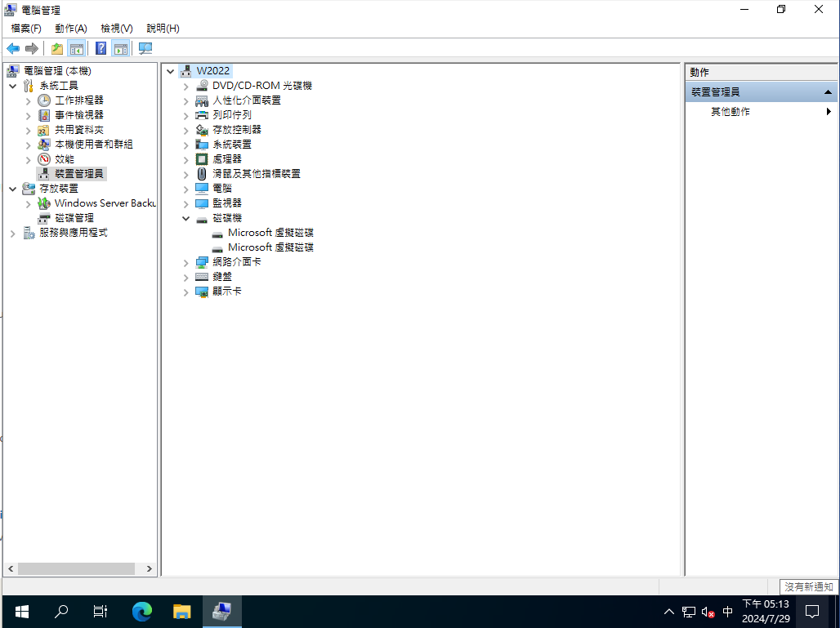Expand the 電腦 device category
The width and height of the screenshot is (840, 628).
[185, 189]
